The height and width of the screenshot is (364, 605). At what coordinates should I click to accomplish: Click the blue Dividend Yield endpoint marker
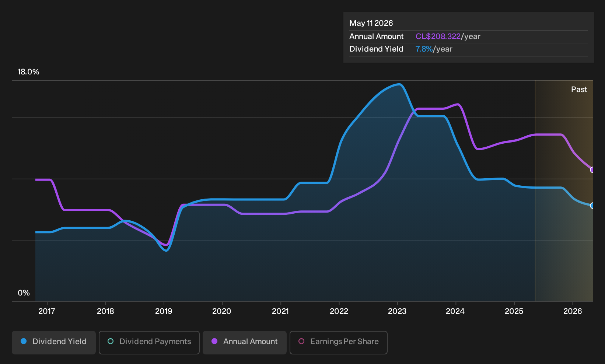592,206
